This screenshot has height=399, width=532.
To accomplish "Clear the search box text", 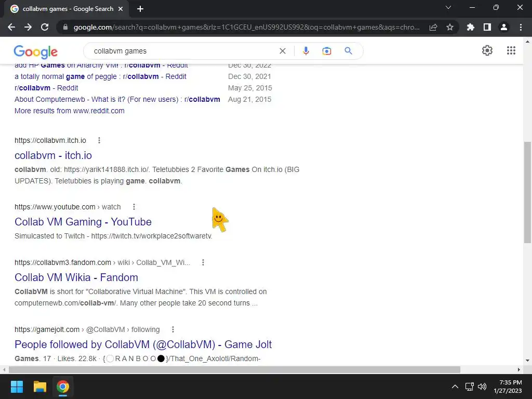I will (282, 51).
